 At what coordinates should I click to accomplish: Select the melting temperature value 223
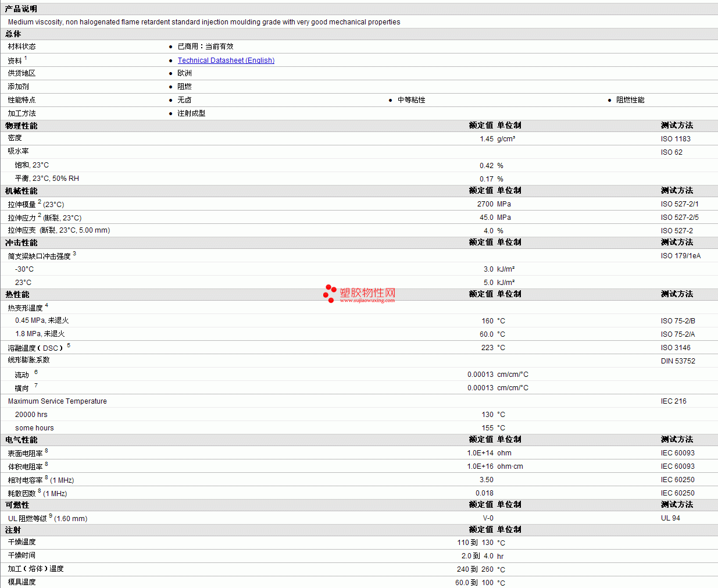click(487, 348)
